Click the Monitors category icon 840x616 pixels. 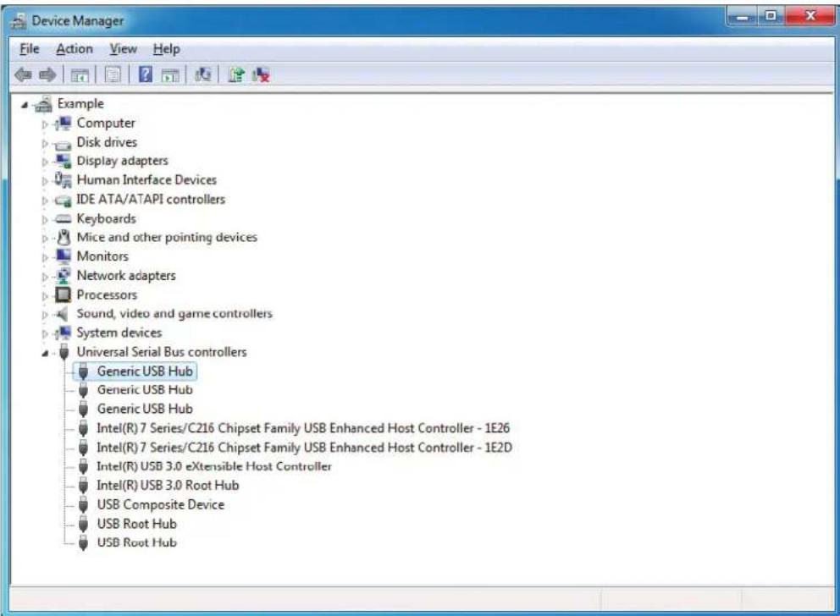click(x=64, y=256)
